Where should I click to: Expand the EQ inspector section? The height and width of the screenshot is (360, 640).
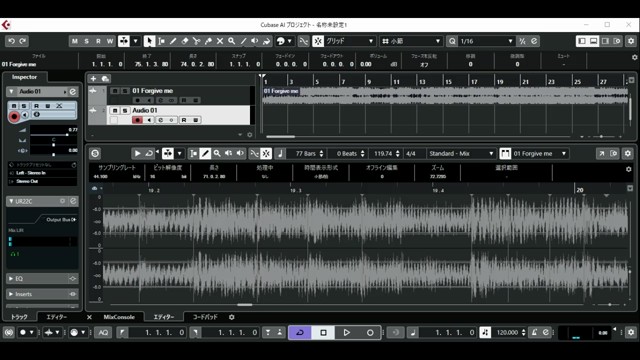[11, 278]
